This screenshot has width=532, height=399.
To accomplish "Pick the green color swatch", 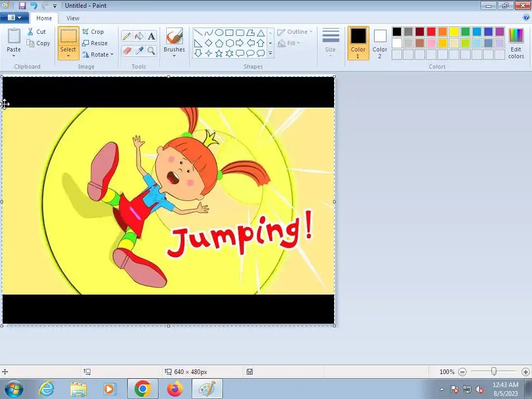I will (x=465, y=32).
